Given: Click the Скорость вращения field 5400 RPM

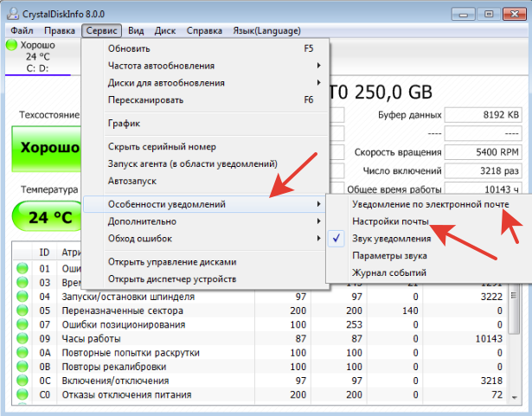Looking at the screenshot, I should (x=484, y=152).
